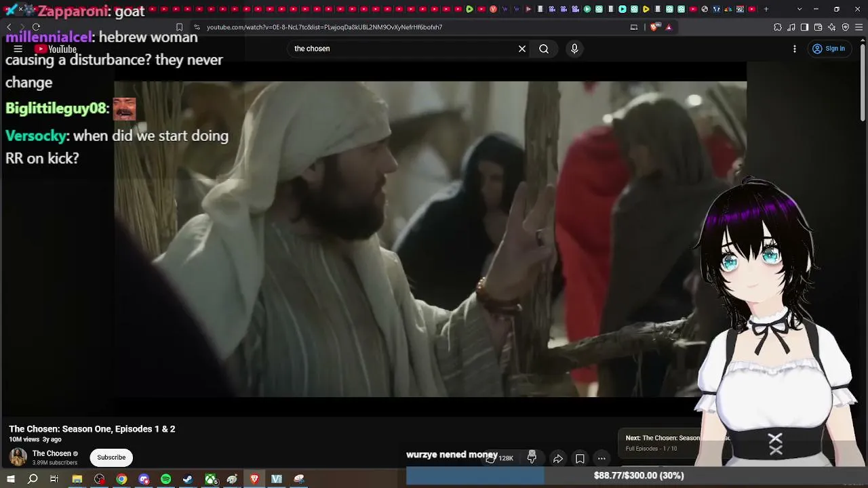Open Brave Rewards triangle icon
Screen dimensions: 868x488
(669, 27)
